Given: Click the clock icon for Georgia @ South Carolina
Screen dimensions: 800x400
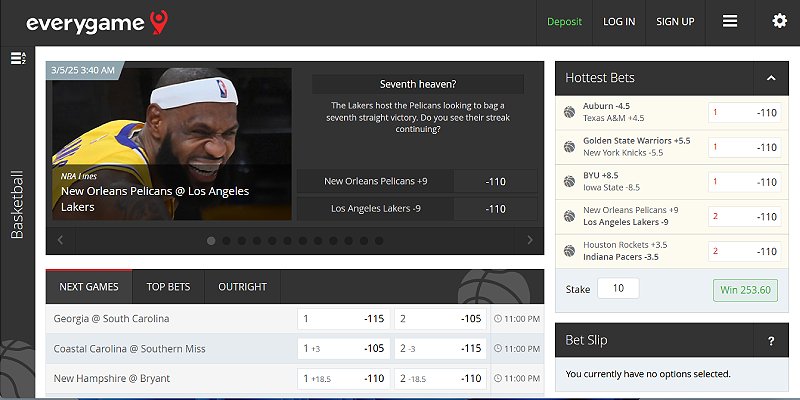Looking at the screenshot, I should [498, 319].
